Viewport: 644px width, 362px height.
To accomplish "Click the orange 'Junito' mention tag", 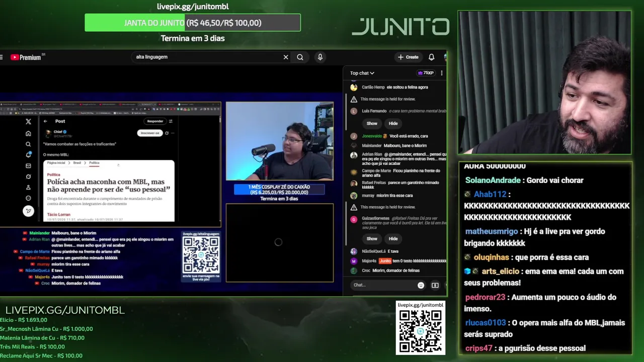I will click(x=385, y=261).
